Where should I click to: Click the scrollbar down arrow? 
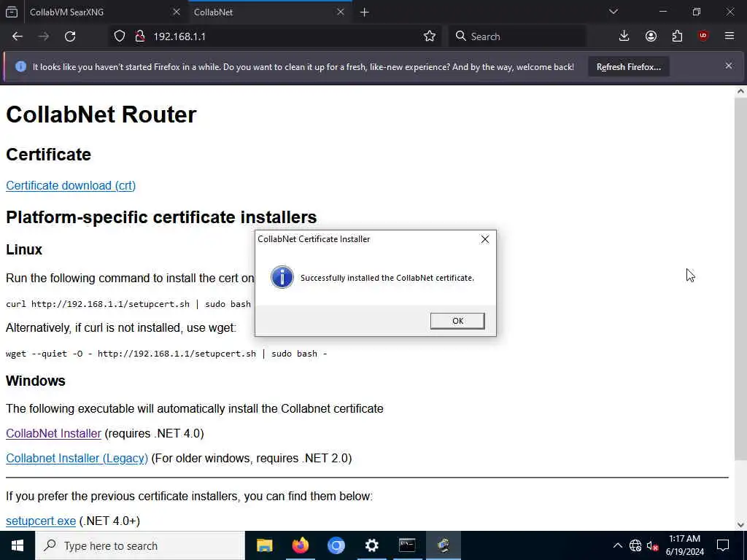tap(740, 525)
